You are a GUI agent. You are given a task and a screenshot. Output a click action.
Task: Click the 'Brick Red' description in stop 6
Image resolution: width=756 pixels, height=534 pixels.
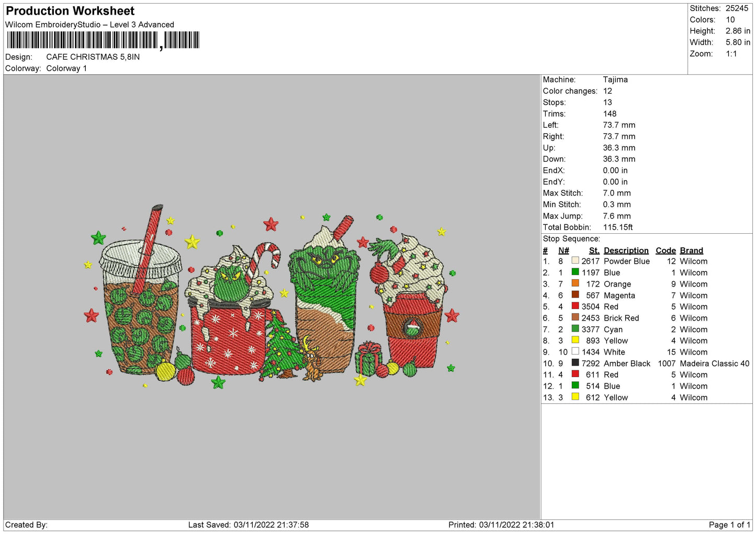[x=622, y=318]
